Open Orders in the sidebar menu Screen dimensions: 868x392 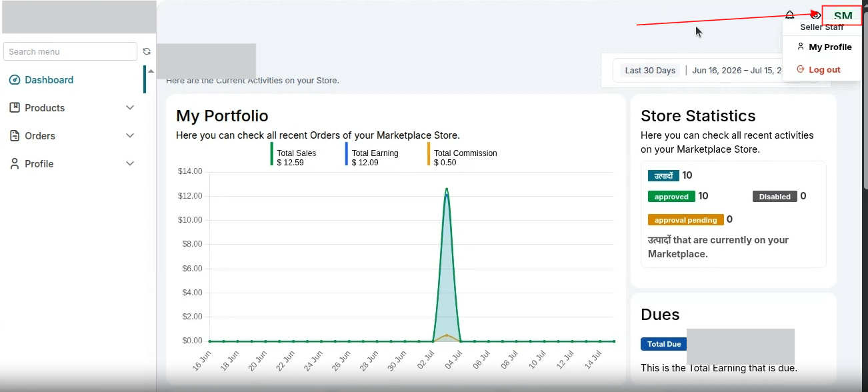[x=40, y=136]
